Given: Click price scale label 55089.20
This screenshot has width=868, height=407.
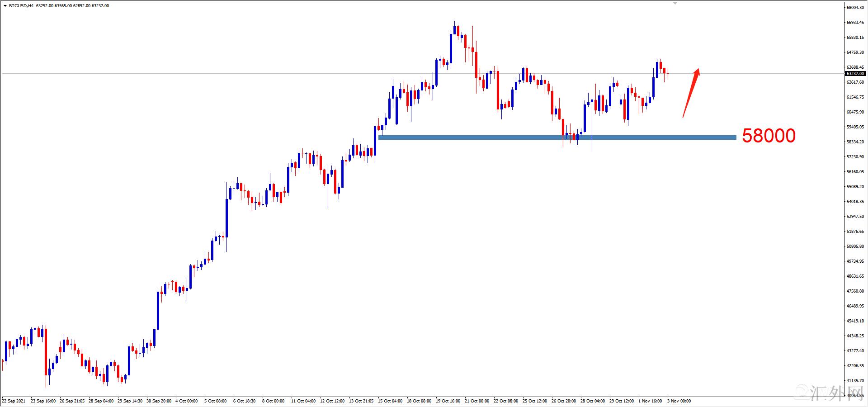Looking at the screenshot, I should coord(855,187).
